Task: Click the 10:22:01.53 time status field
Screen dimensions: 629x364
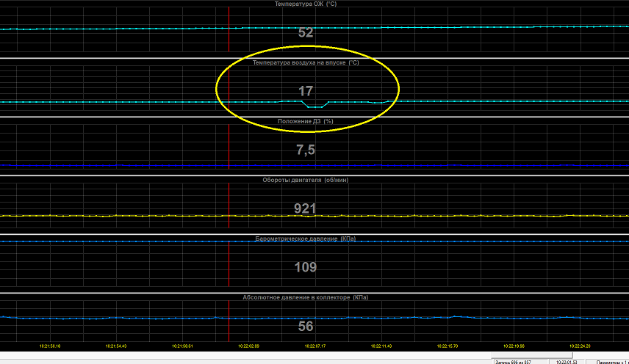Action: point(567,362)
